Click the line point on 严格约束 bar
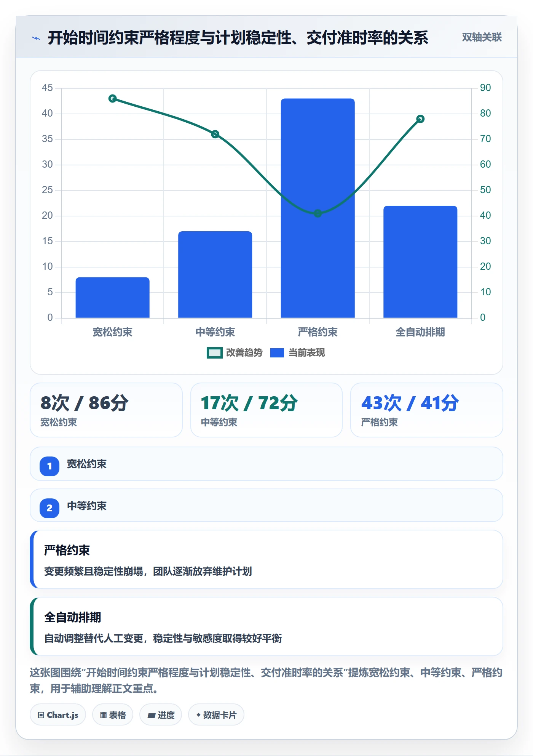 pos(318,213)
